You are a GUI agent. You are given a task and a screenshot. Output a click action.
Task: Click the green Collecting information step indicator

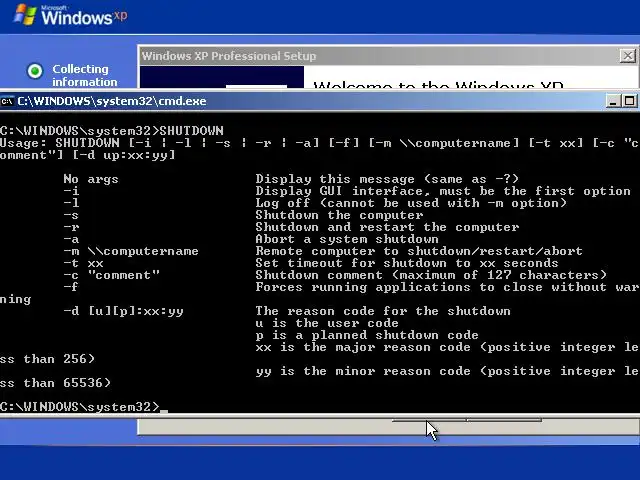[x=35, y=71]
